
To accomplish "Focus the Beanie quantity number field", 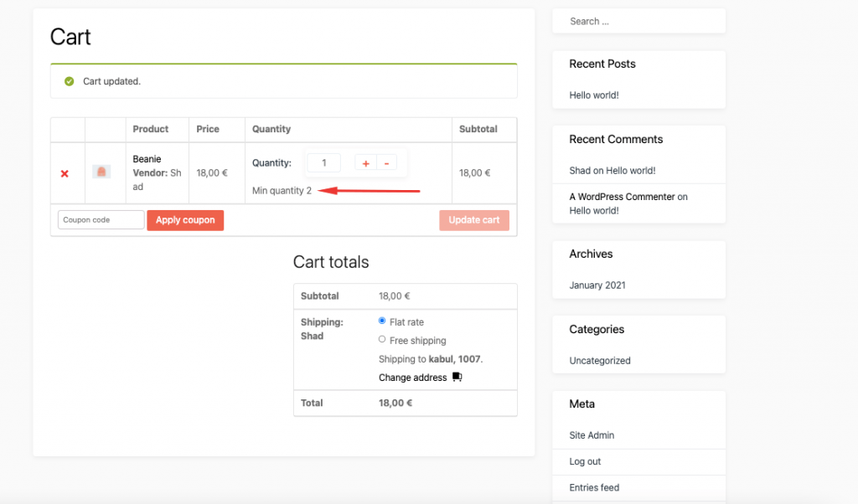I will (324, 163).
